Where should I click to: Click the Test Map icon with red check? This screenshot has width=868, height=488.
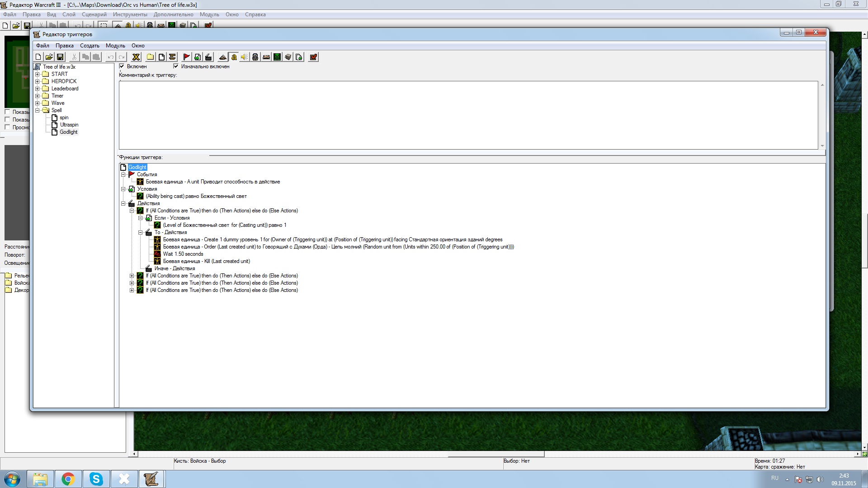[x=313, y=57]
